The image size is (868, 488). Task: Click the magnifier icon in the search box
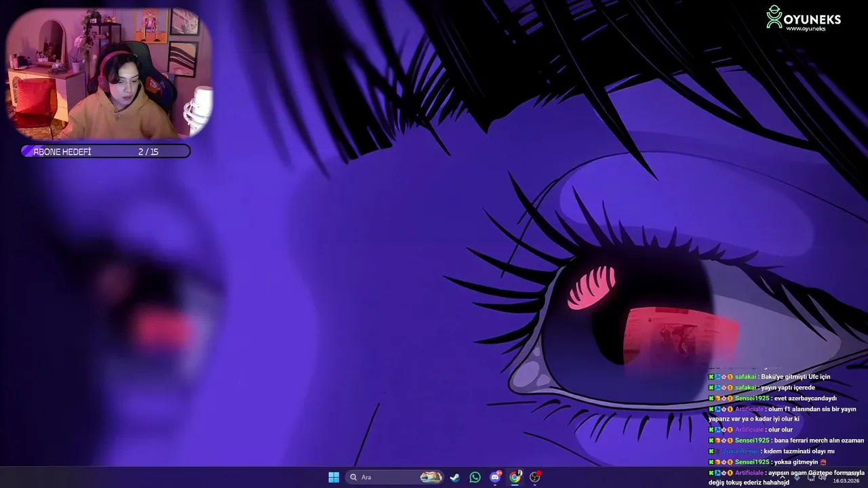(x=353, y=477)
